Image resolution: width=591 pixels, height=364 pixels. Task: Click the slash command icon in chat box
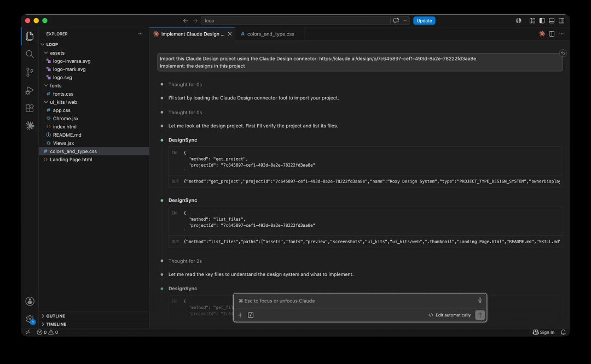[x=251, y=315]
